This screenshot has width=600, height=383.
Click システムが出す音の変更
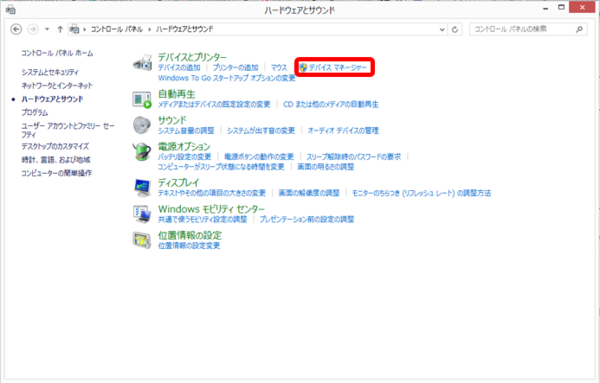coord(261,131)
